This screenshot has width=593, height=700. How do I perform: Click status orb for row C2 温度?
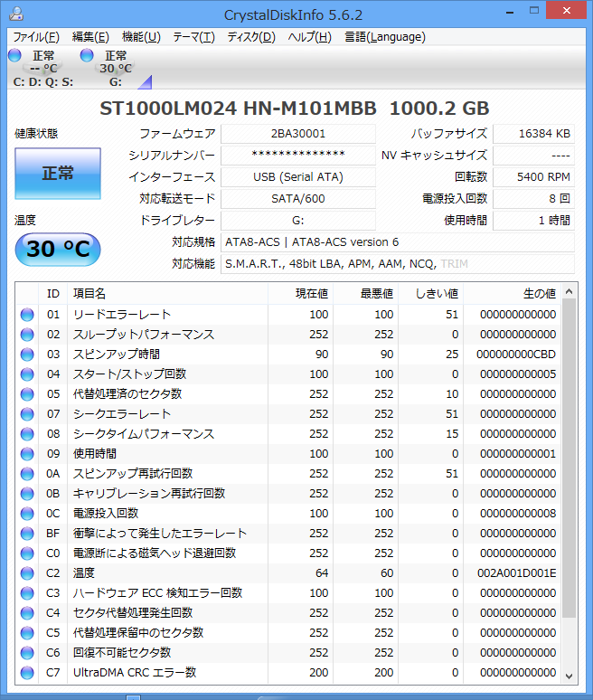pyautogui.click(x=27, y=572)
